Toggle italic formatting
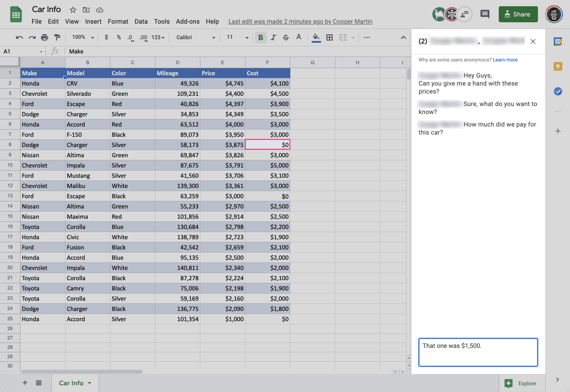Screen dimensions: 570x392 (x=273, y=37)
